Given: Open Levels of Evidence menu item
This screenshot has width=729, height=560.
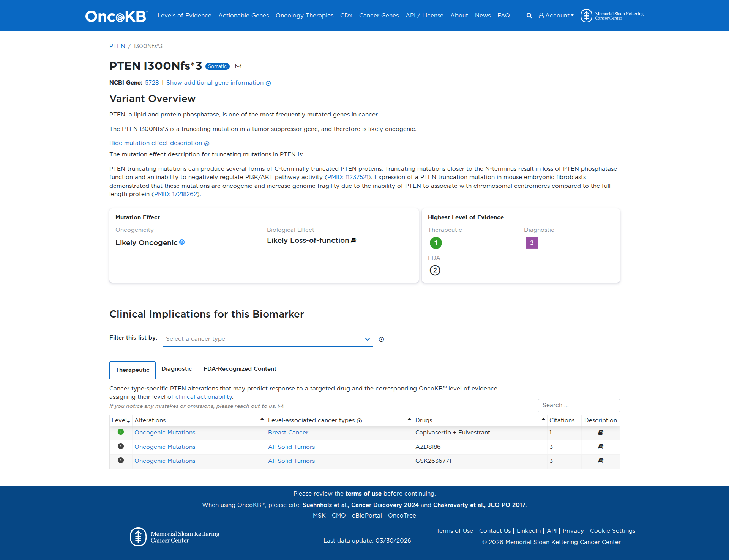Looking at the screenshot, I should 185,16.
